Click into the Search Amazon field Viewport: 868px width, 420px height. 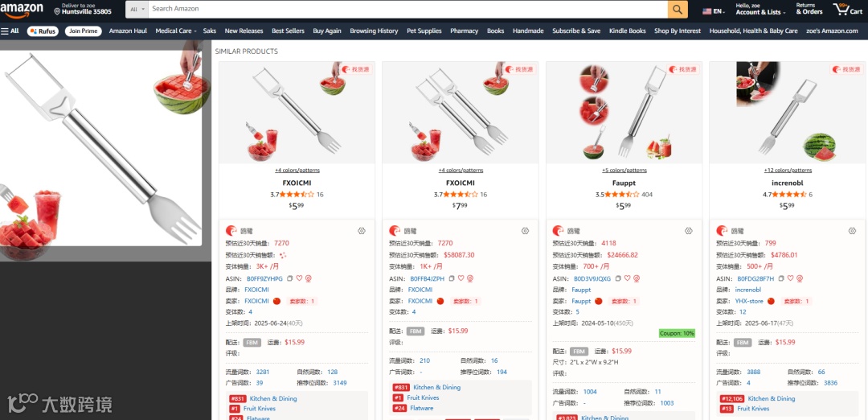point(408,10)
